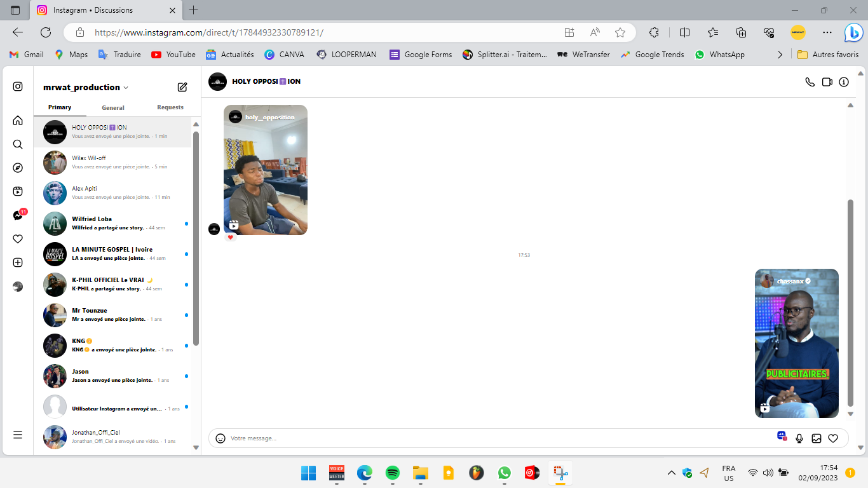Open the emoji picker in message box
The width and height of the screenshot is (868, 488).
coord(220,438)
